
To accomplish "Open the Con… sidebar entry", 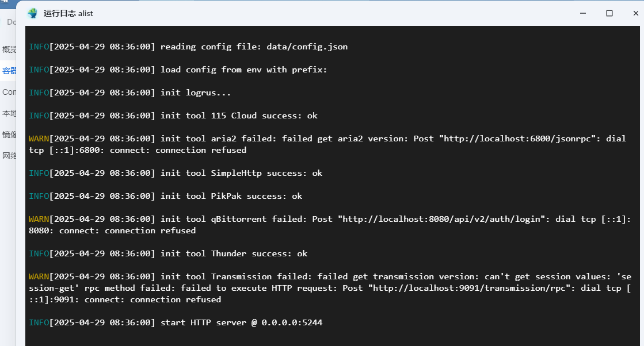I will point(9,92).
